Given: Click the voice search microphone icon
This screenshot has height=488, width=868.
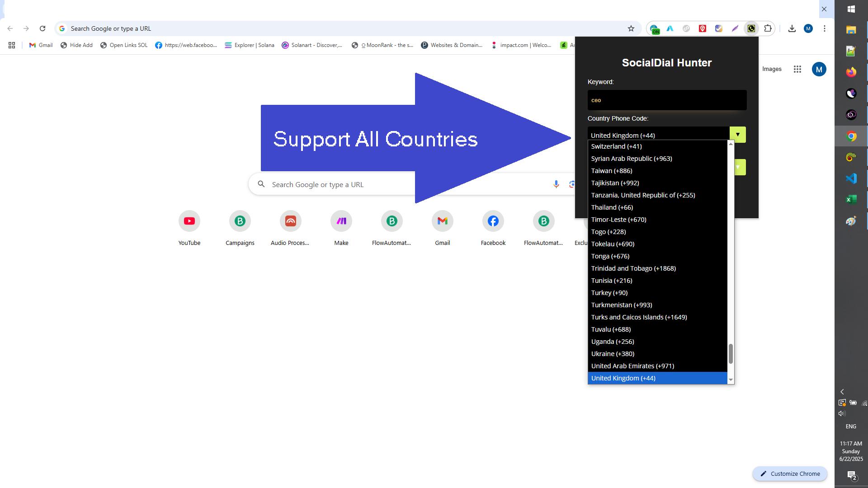Looking at the screenshot, I should [x=556, y=184].
